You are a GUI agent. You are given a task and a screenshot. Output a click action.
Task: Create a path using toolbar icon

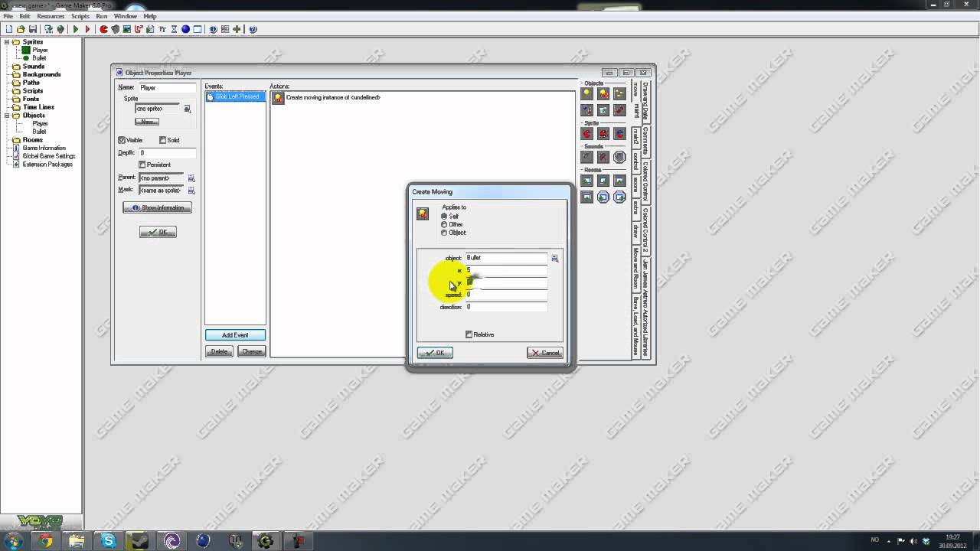click(x=139, y=29)
